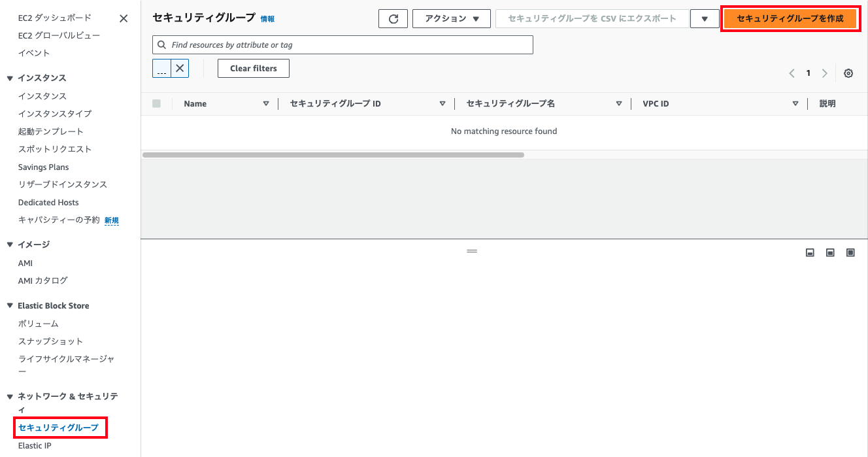Click the 新規 badge link
This screenshot has height=457, width=868.
(112, 220)
